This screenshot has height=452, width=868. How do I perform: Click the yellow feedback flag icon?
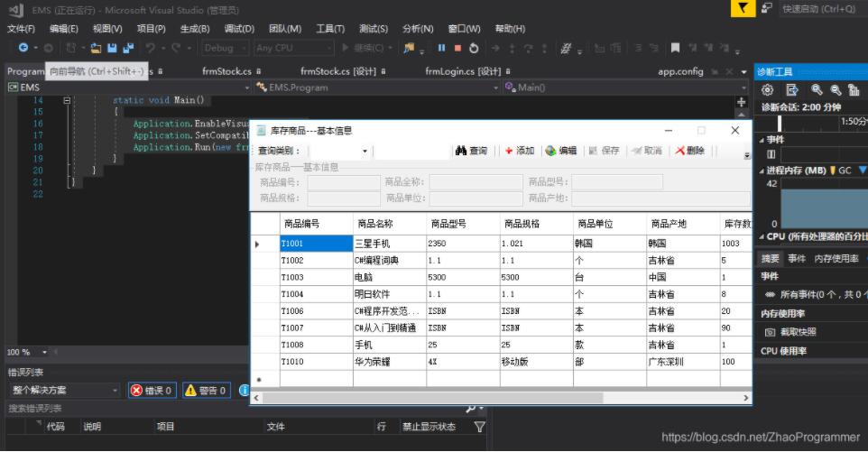click(x=742, y=8)
